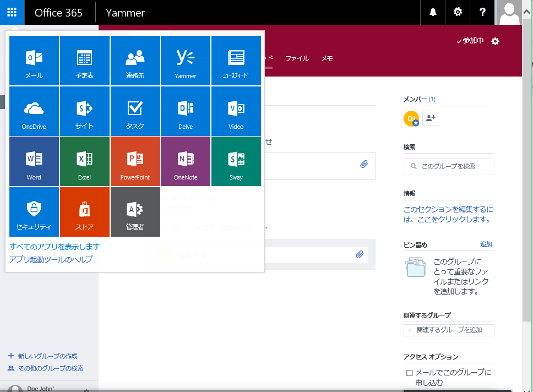This screenshot has width=533, height=392.
Task: Open the Sway app tile
Action: 236,161
